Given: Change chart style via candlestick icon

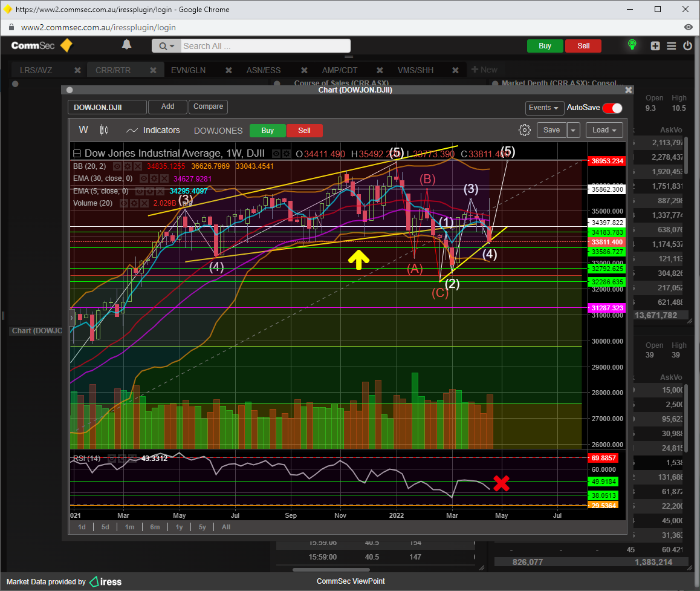Looking at the screenshot, I should (104, 130).
